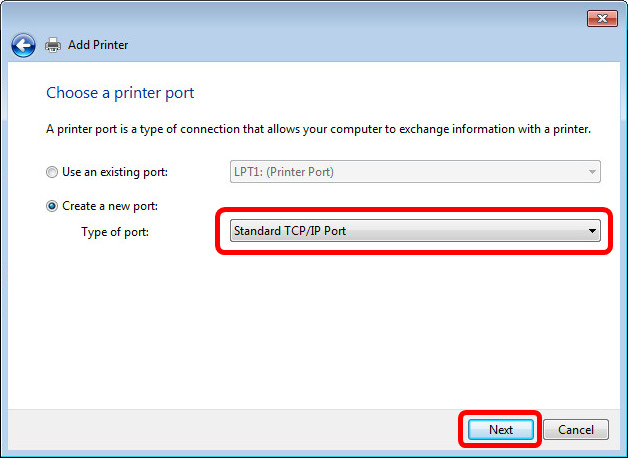Click the printer icon beside Add Printer
Image resolution: width=628 pixels, height=458 pixels.
[53, 45]
